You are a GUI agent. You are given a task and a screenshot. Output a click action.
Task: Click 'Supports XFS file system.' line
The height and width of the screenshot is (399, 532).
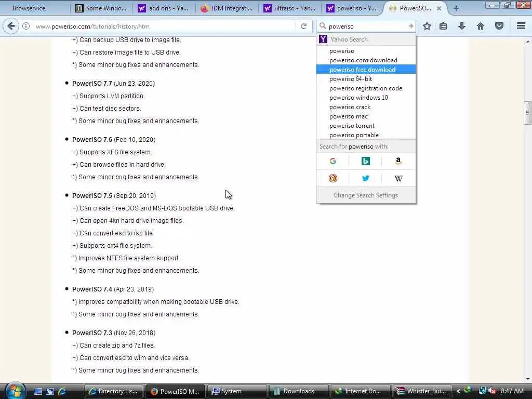tap(112, 152)
